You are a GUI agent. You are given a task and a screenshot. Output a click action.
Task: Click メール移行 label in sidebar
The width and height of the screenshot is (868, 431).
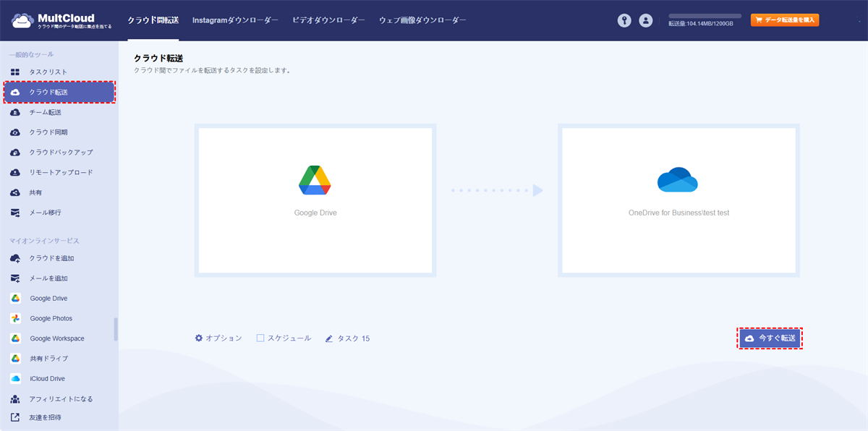tap(46, 213)
